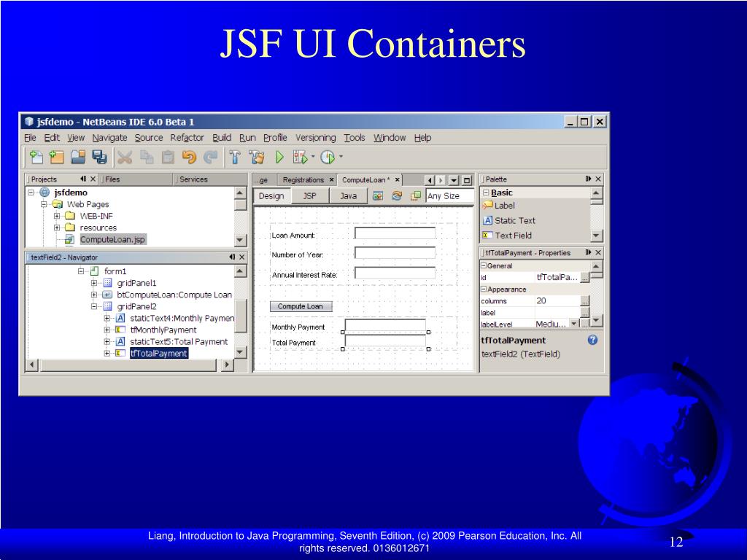Open the Profile icon dropdown arrow
Viewport: 747px width, 560px height.
tap(341, 156)
